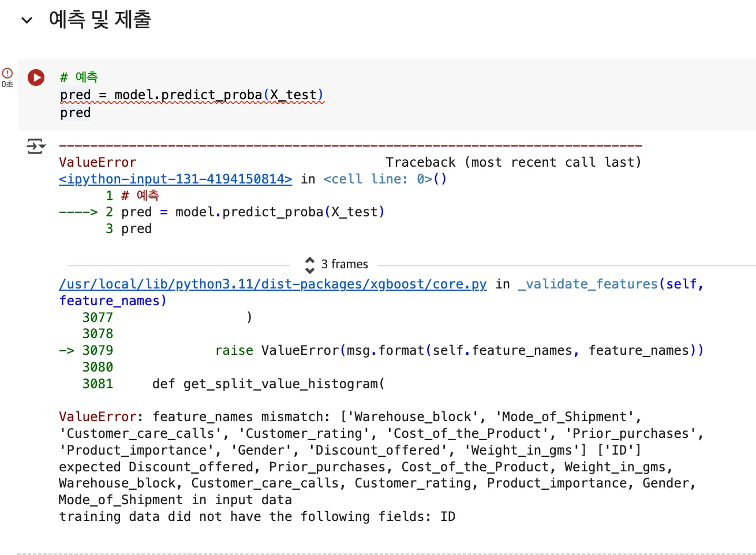
Task: Expand the 3 frames traceback toggle
Action: pyautogui.click(x=337, y=264)
